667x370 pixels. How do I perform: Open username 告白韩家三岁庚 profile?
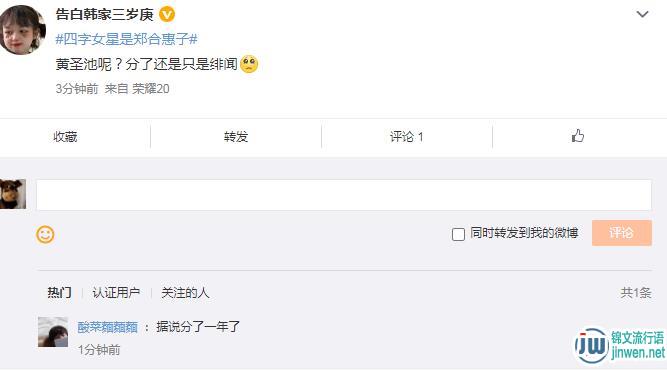104,14
